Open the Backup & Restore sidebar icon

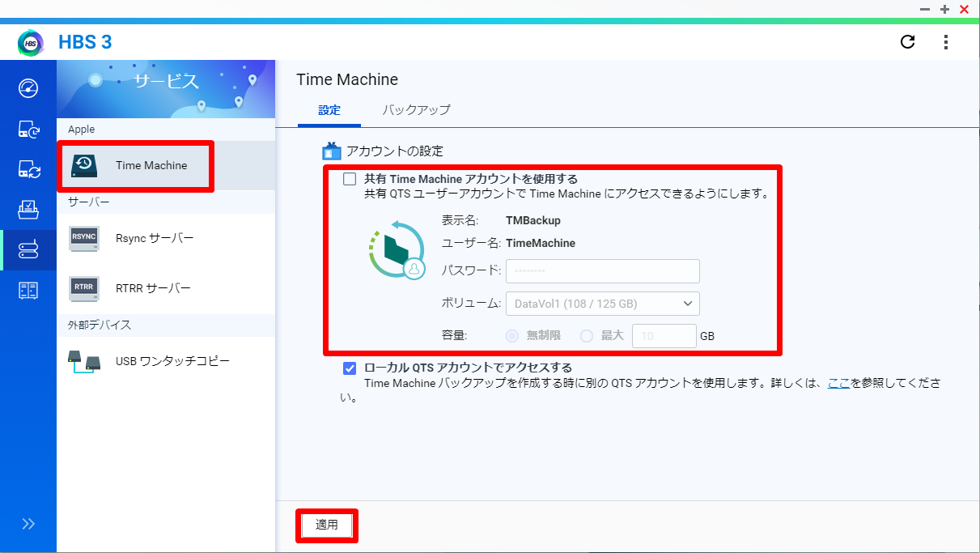coord(28,128)
